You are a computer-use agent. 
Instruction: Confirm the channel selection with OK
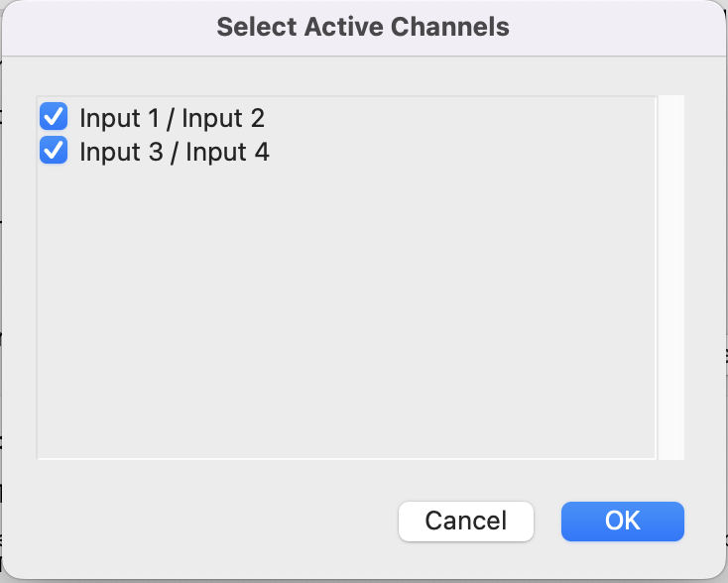click(x=622, y=521)
